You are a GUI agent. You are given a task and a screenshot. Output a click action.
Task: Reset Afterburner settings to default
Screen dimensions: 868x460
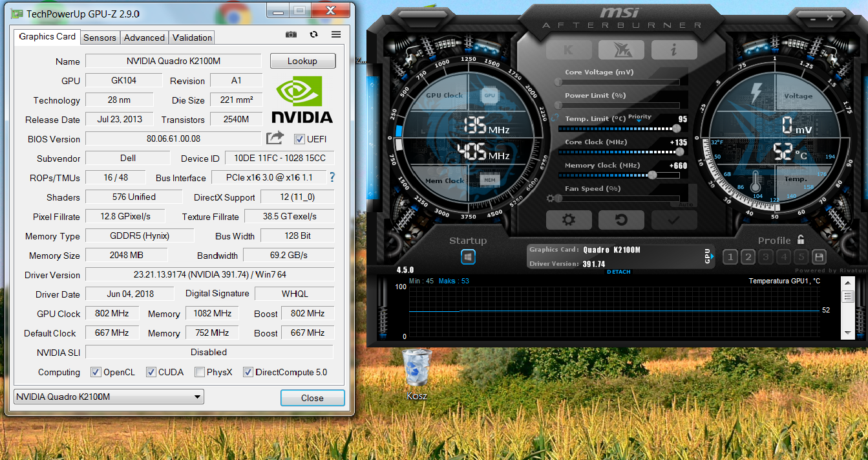[x=621, y=220]
